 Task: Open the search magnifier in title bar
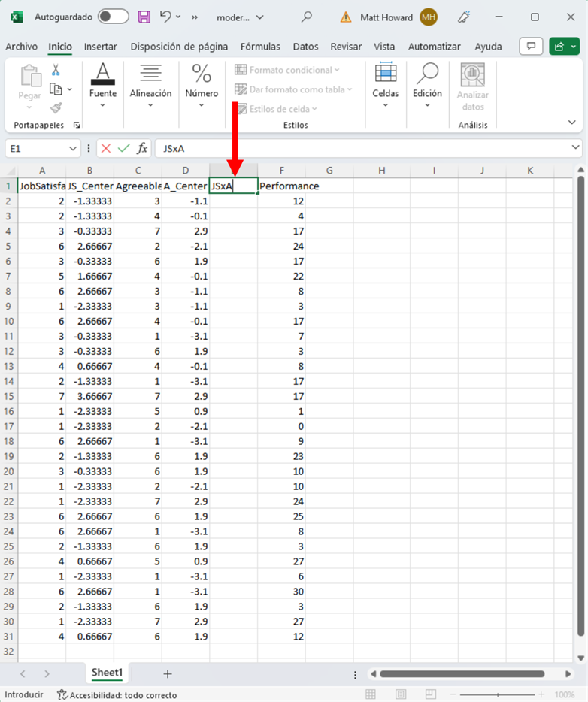point(306,17)
